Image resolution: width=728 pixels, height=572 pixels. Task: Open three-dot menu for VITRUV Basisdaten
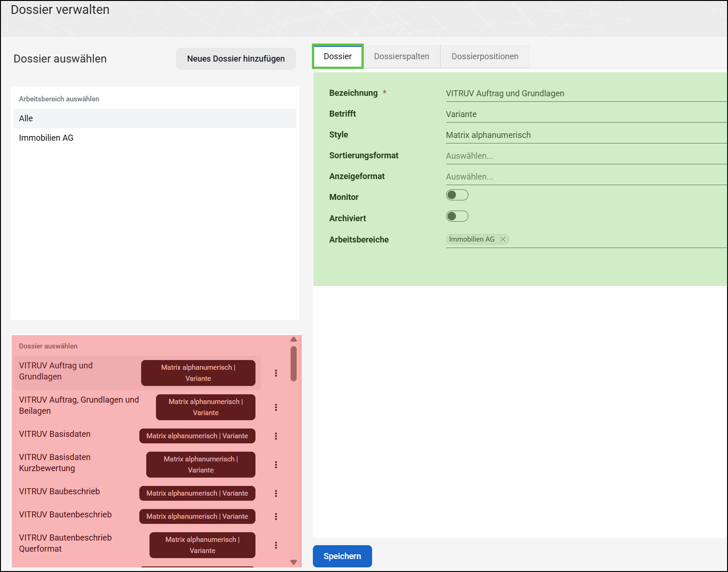pos(276,436)
